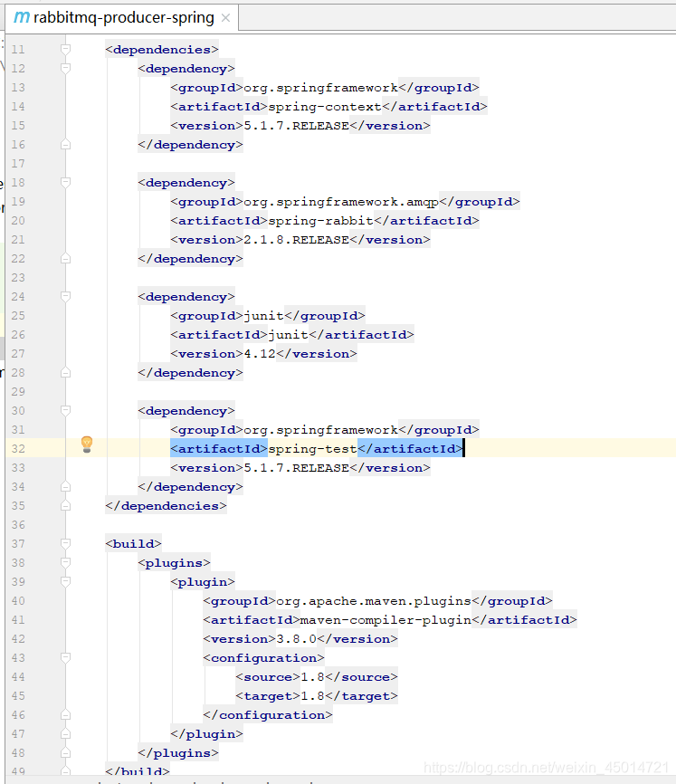Collapse the plugins block at line 38
This screenshot has height=784, width=676.
click(65, 562)
